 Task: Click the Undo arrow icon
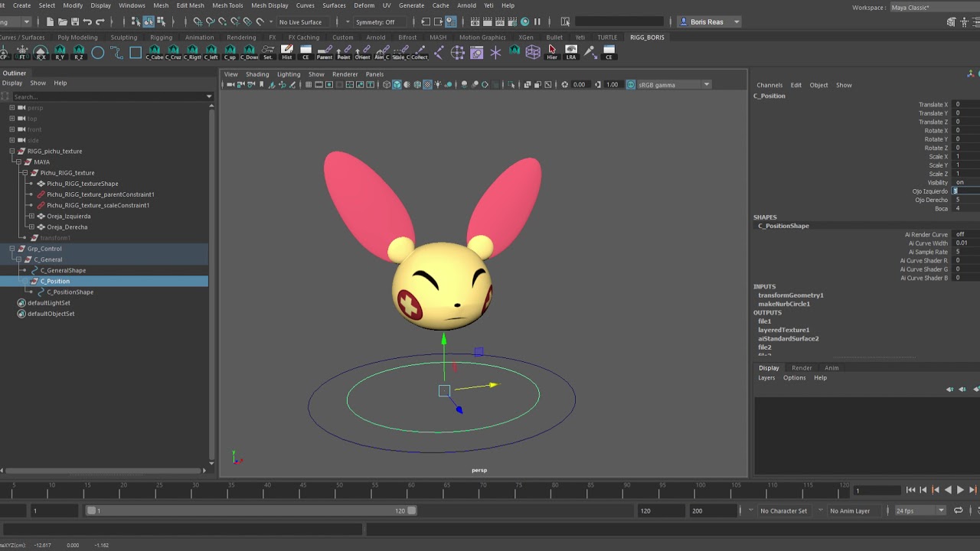click(87, 21)
